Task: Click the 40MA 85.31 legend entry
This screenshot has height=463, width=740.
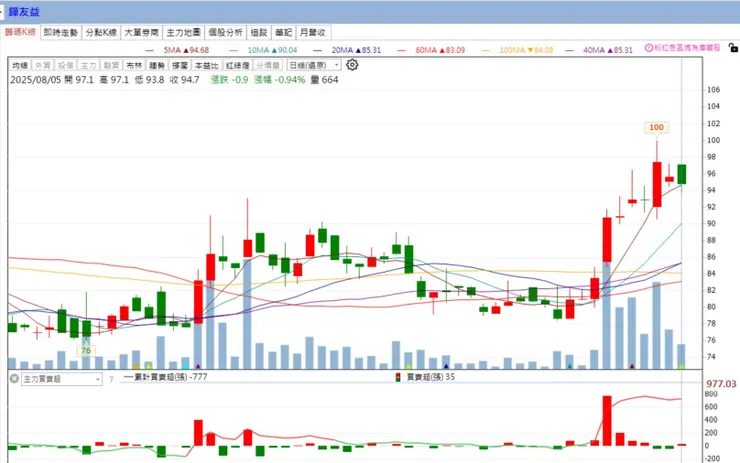Action: click(x=599, y=50)
